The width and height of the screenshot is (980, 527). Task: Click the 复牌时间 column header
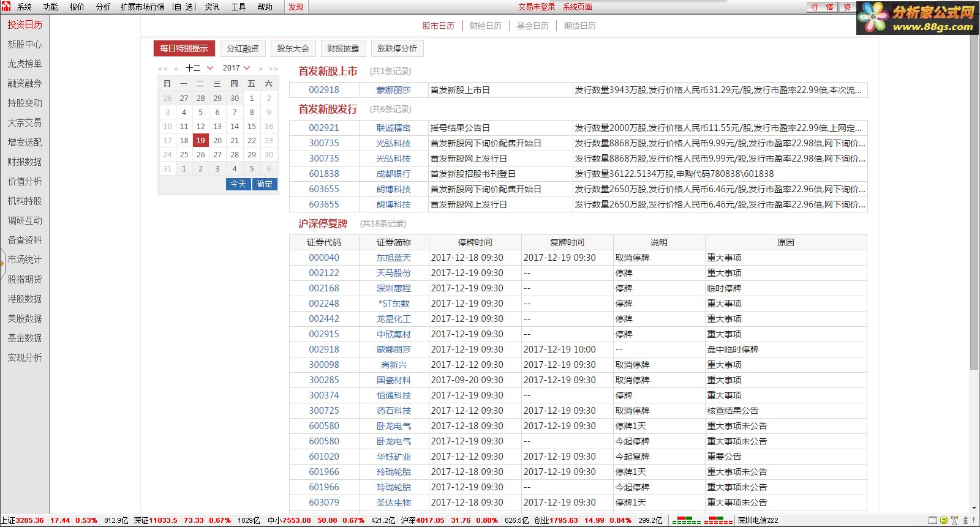point(567,242)
